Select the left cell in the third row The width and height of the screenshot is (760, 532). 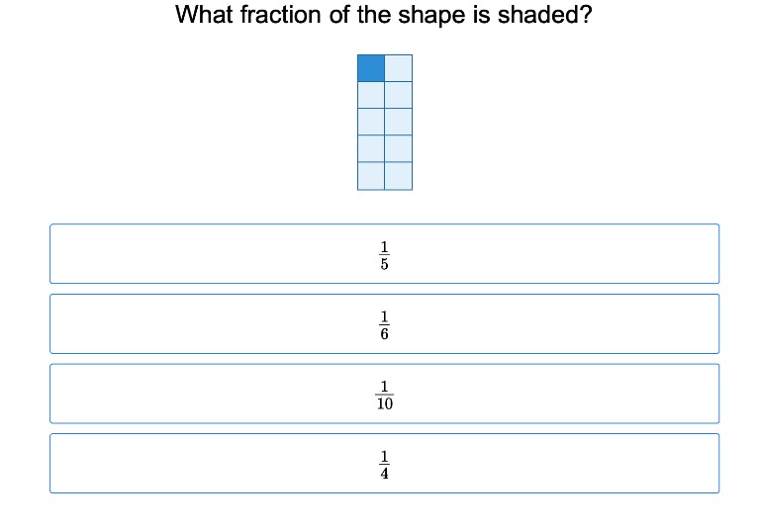pyautogui.click(x=371, y=122)
